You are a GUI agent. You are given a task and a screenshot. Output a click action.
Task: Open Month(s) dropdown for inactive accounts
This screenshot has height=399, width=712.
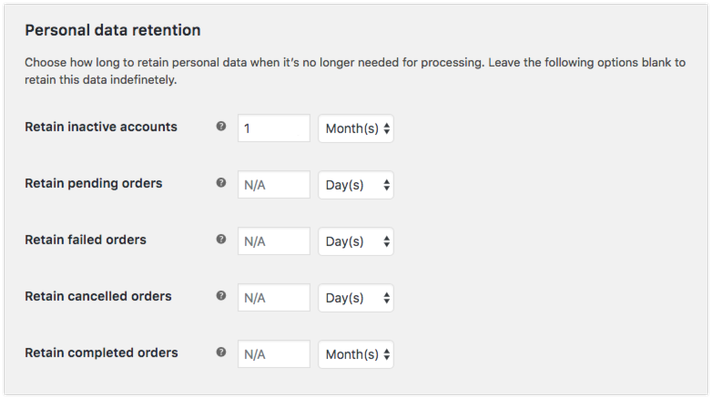356,128
